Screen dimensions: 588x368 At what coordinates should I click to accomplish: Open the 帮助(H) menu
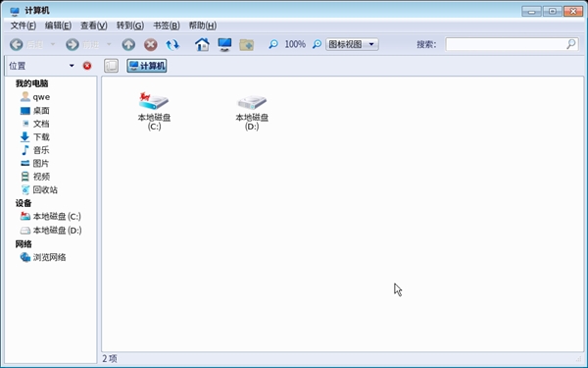click(203, 26)
